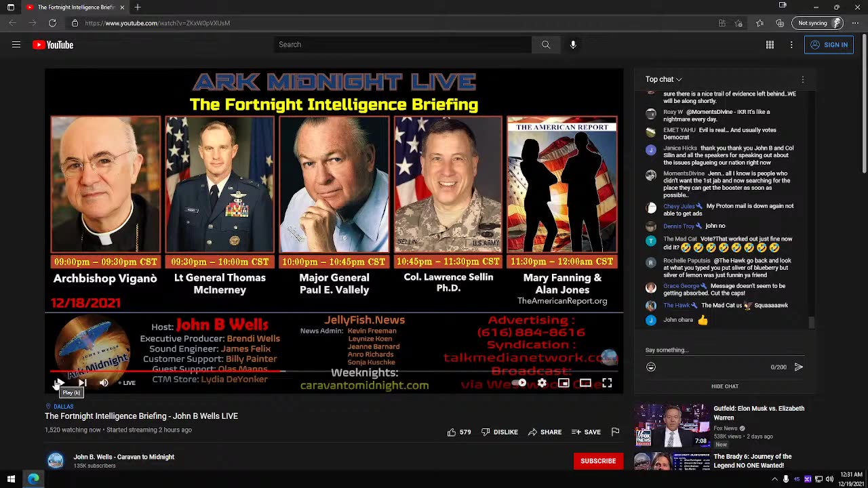Open John B. Wells channel link
The width and height of the screenshot is (868, 488).
[x=124, y=457]
